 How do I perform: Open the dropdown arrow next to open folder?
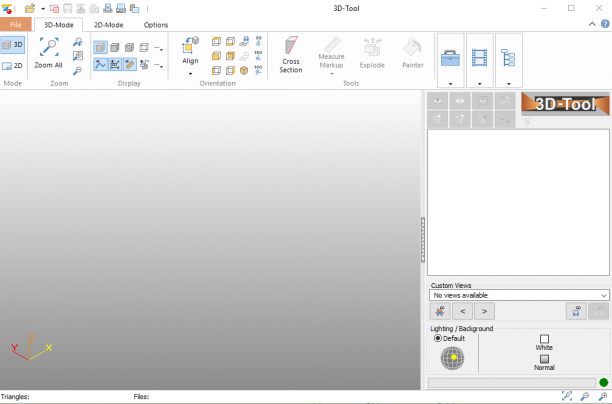pyautogui.click(x=43, y=9)
